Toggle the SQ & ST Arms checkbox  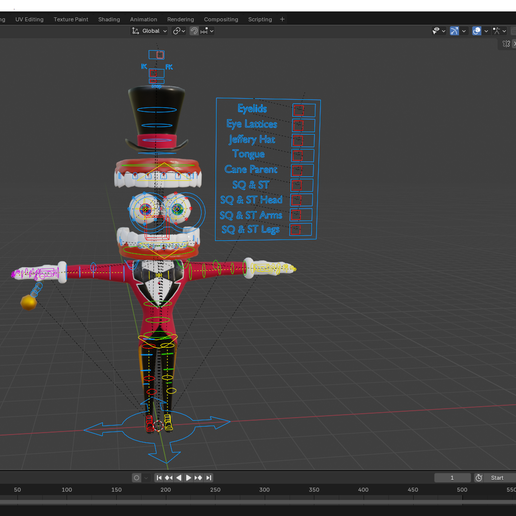(x=301, y=215)
